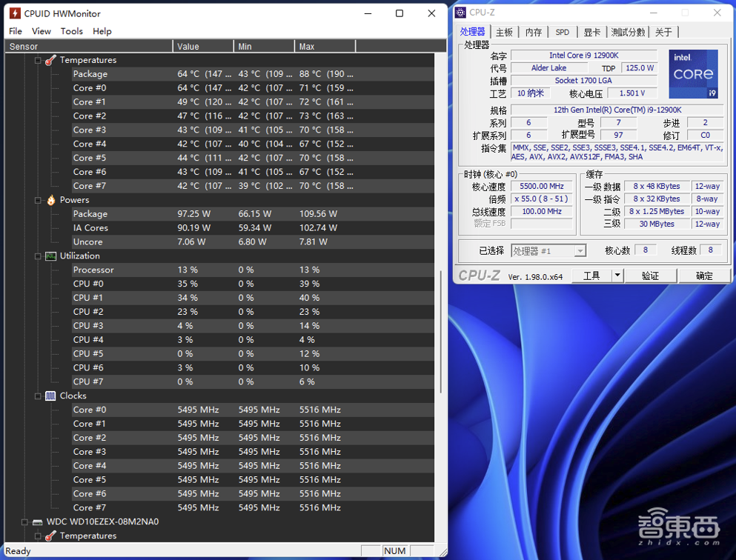The image size is (736, 560).
Task: Collapse the Powers tree node
Action: tap(38, 200)
